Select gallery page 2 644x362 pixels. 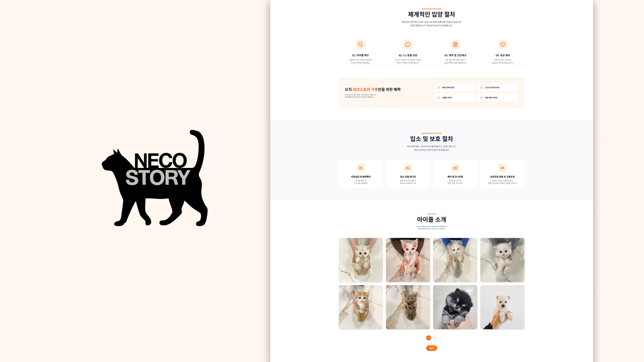click(x=435, y=338)
